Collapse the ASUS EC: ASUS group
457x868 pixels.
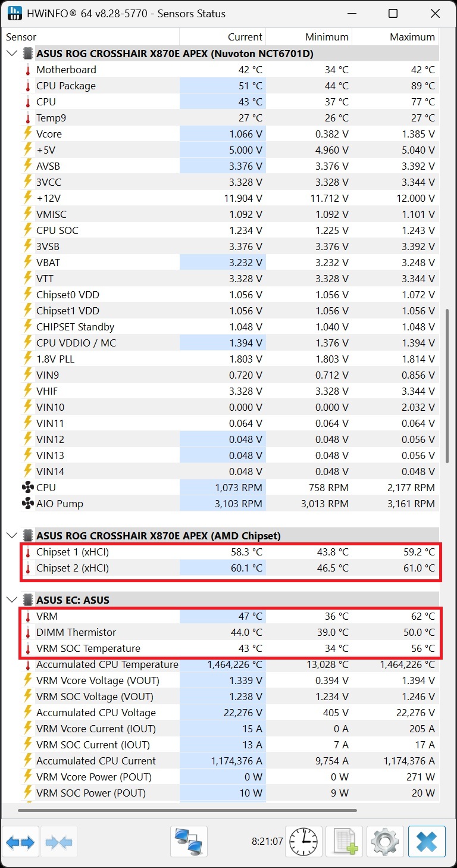click(x=12, y=600)
